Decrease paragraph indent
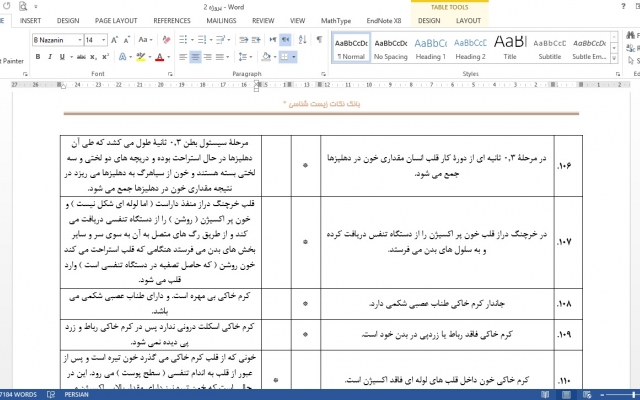Image resolution: width=640 pixels, height=400 pixels. tap(244, 40)
